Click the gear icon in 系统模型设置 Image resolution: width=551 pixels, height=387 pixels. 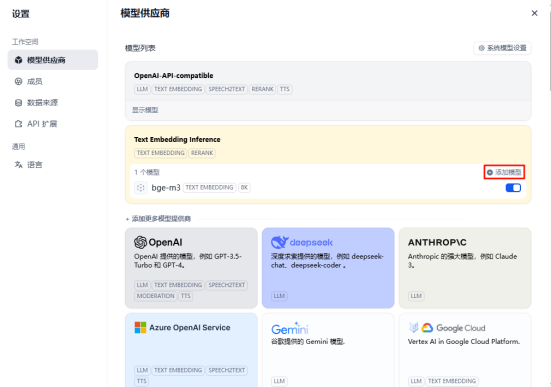[481, 48]
